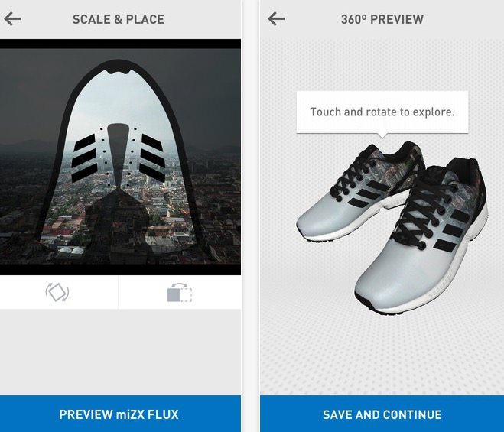Tap SAVE AND CONTINUE button
Viewport: 504px width, 432px height.
pyautogui.click(x=382, y=414)
